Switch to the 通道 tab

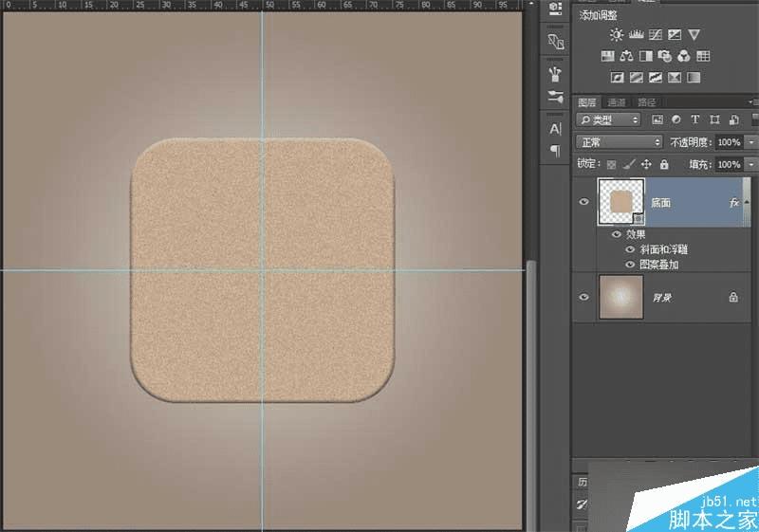point(617,101)
